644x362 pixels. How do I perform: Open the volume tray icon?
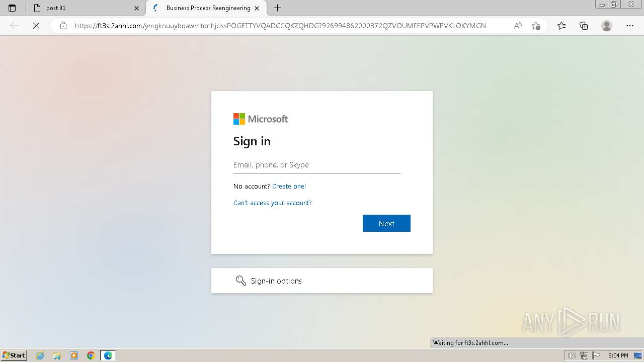coord(572,355)
